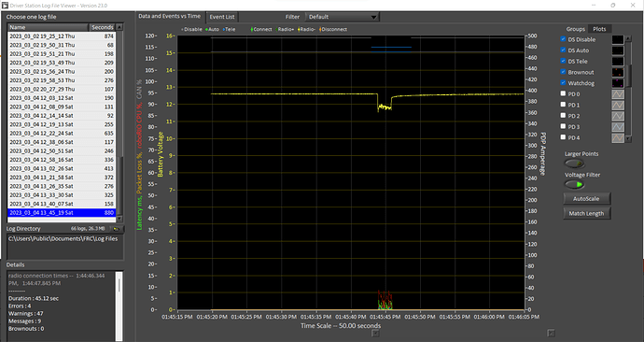Select log 2023_03_02 19_25_12 Thu
The height and width of the screenshot is (342, 644).
[62, 36]
